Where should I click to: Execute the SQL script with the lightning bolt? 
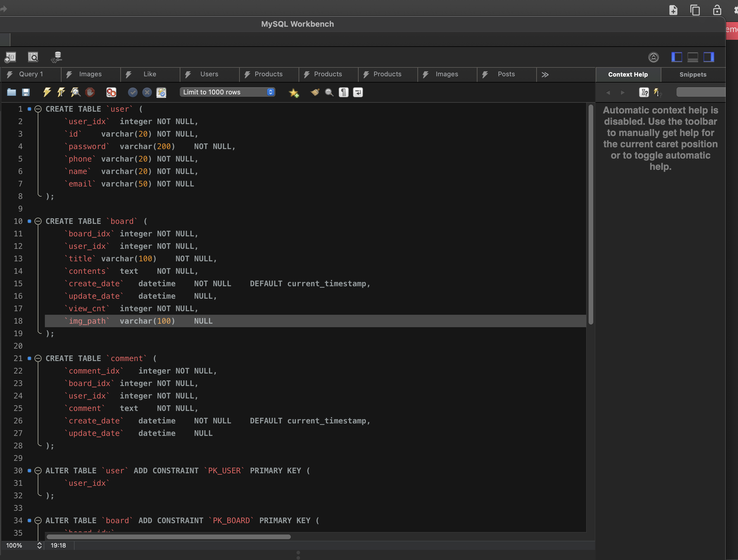click(x=47, y=92)
